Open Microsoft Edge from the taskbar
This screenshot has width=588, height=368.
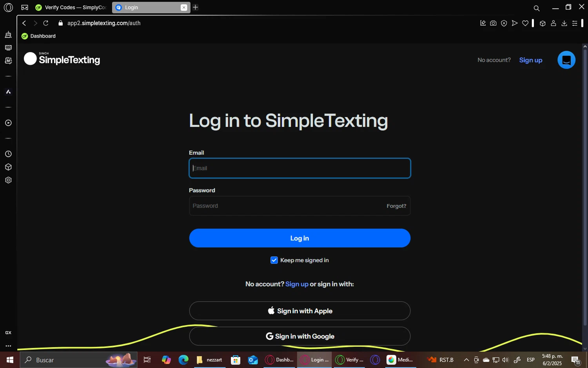pos(183,360)
